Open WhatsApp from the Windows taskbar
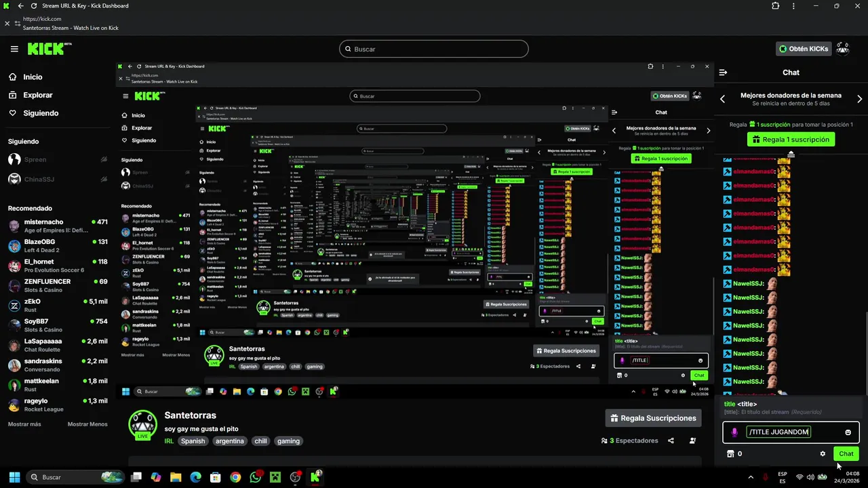 point(256,477)
